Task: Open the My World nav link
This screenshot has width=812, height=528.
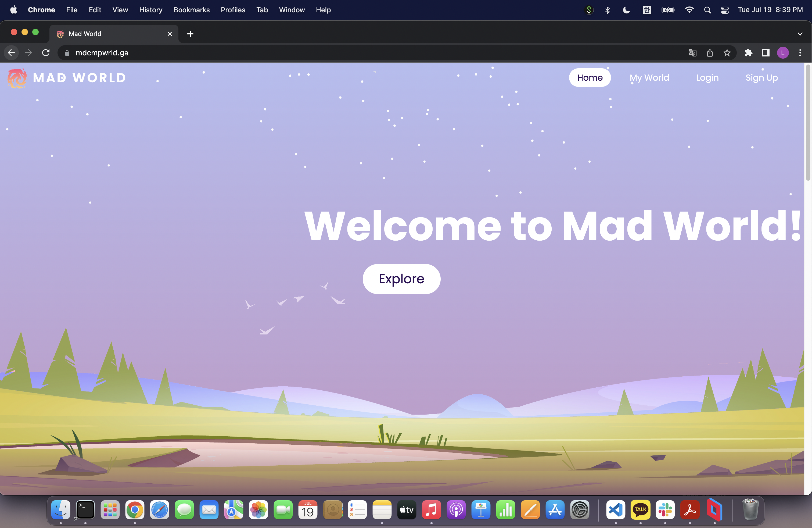Action: coord(649,78)
